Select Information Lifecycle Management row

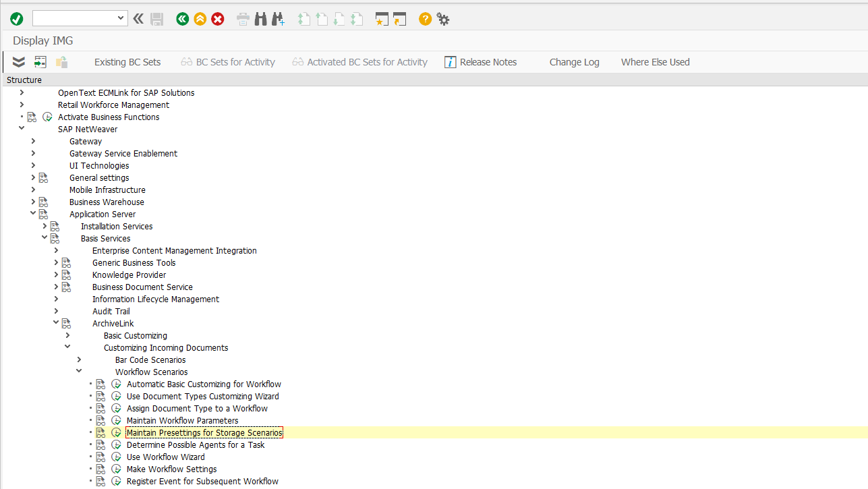[156, 299]
